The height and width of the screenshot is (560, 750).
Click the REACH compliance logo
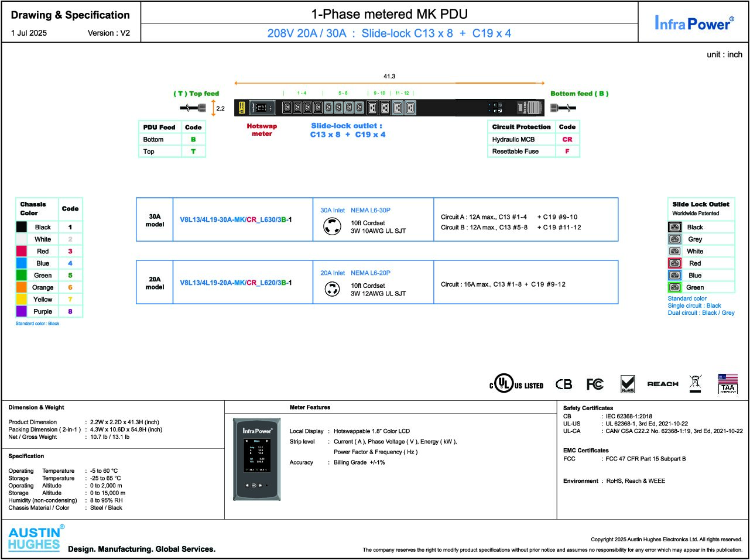tap(663, 384)
